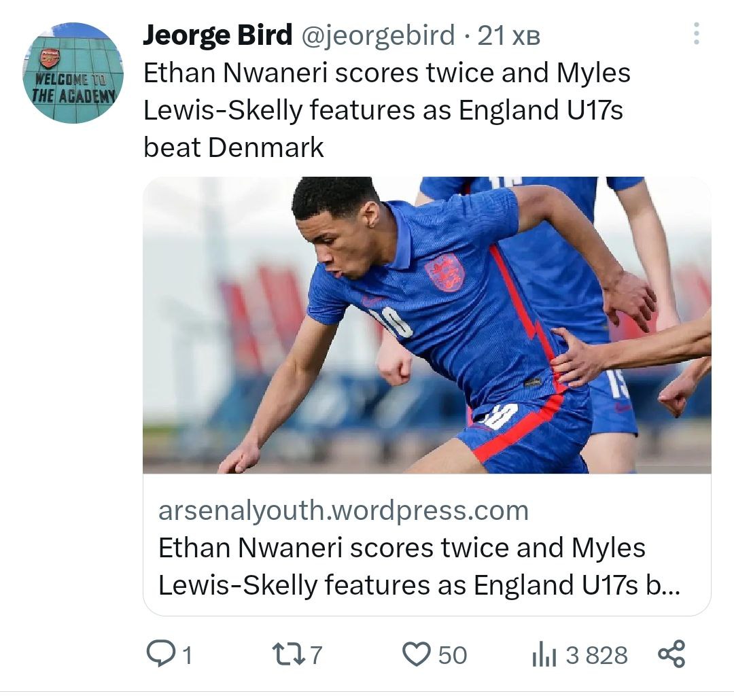Click the 21 хв timestamp
Screen dimensions: 734x700
point(508,36)
